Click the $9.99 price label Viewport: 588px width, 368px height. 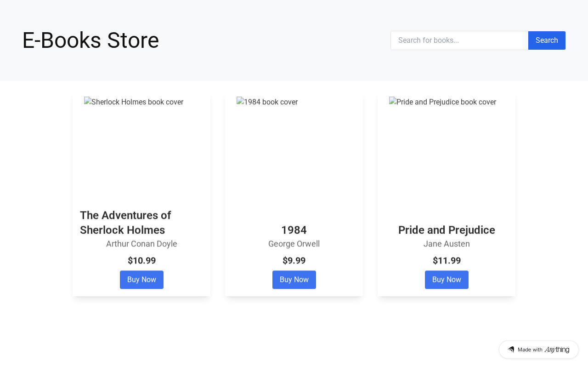294,261
